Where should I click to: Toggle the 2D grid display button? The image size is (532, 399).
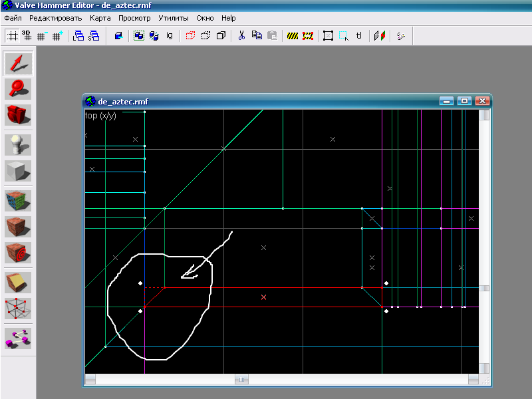[12, 36]
